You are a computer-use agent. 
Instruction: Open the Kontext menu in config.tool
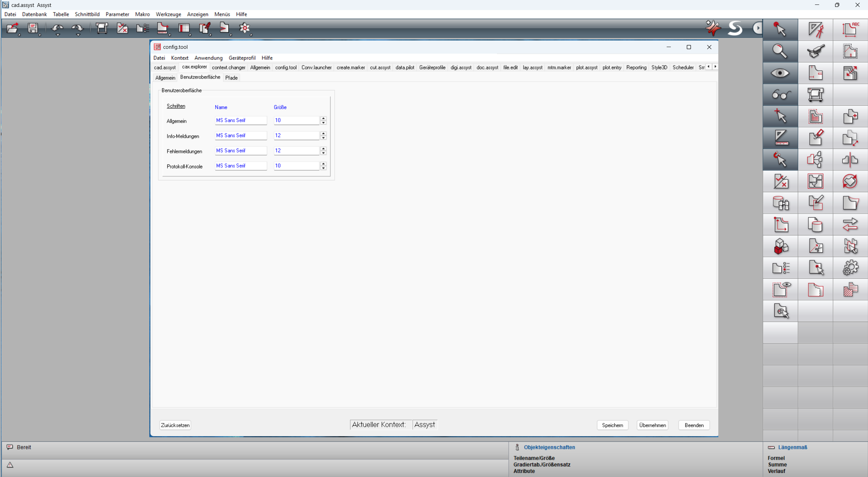[x=179, y=58]
